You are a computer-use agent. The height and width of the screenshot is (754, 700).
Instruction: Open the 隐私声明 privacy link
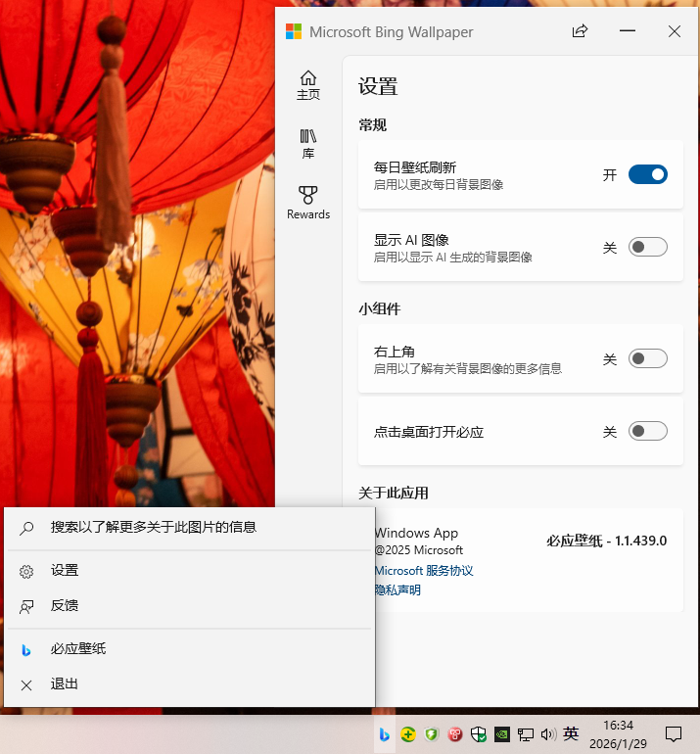click(x=397, y=590)
